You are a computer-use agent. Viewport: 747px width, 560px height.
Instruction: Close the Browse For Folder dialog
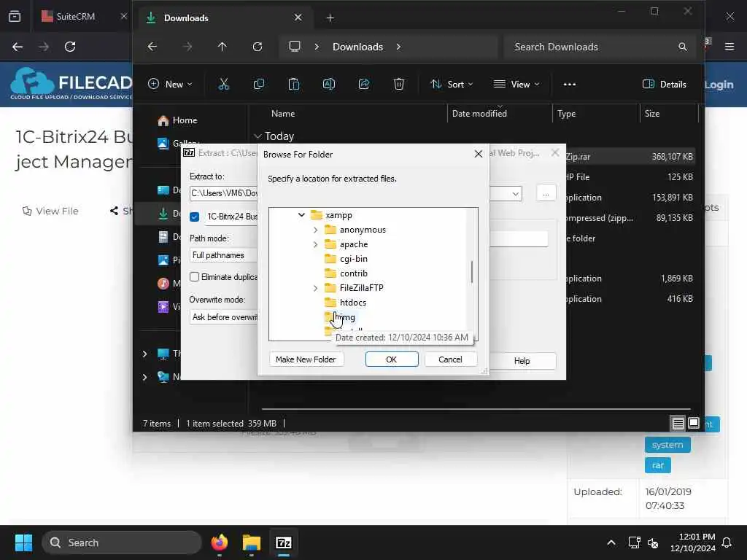pyautogui.click(x=479, y=154)
